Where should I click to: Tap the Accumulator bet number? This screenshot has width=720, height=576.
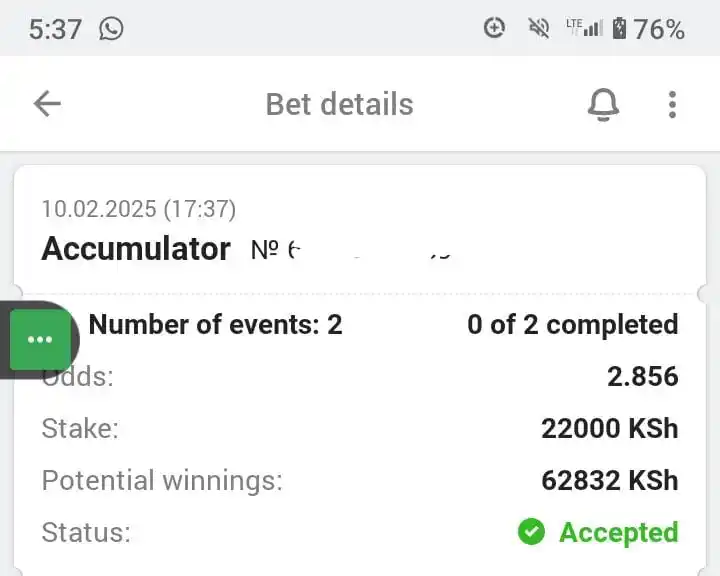351,250
